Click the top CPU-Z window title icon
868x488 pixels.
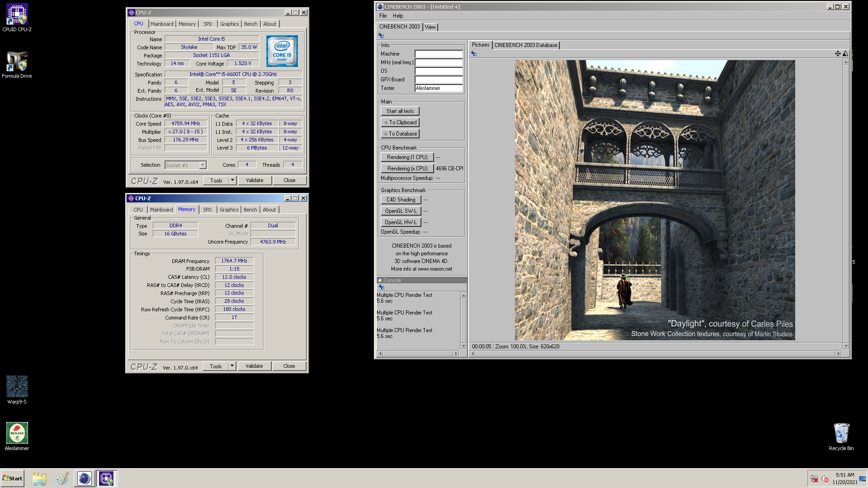132,13
